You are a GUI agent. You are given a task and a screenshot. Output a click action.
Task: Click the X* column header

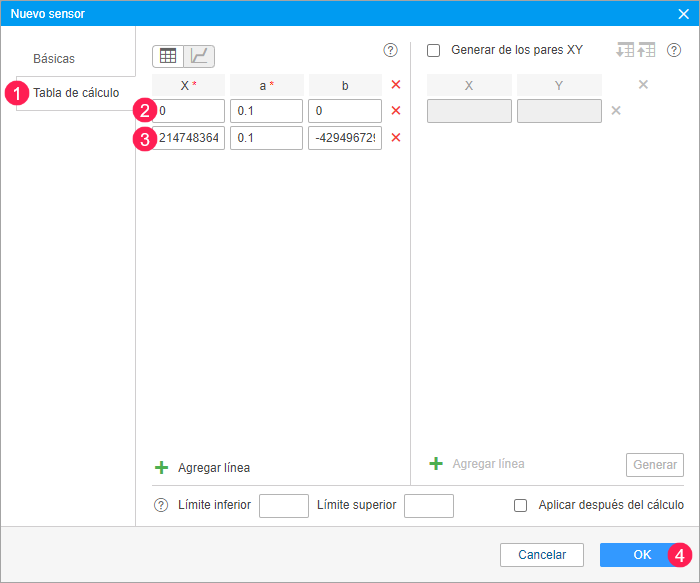[x=188, y=85]
